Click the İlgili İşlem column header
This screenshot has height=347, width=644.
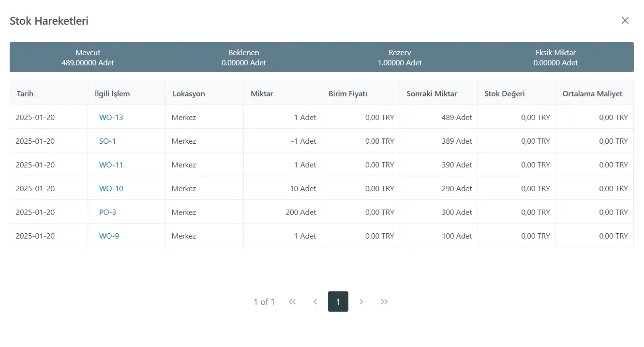[x=127, y=93]
